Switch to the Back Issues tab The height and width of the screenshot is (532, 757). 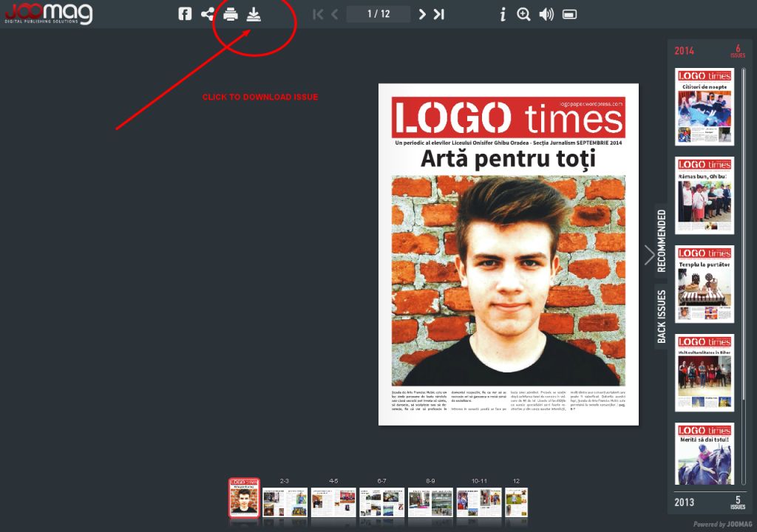click(x=662, y=316)
